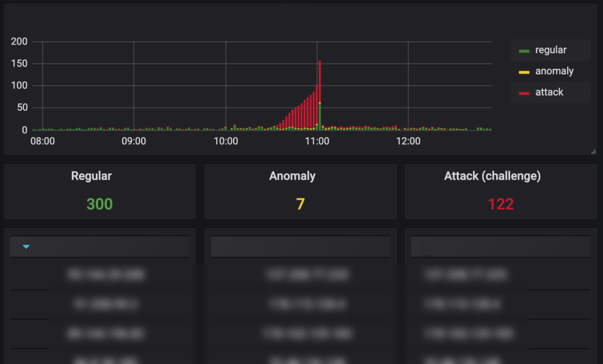Click the yellow 7 Anomaly stat value
Screen dimensions: 603x364
pyautogui.click(x=300, y=204)
